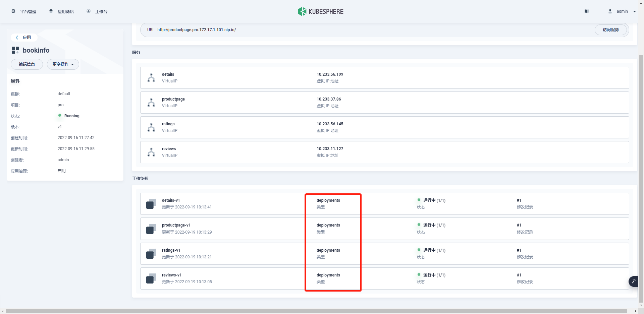This screenshot has width=644, height=314.
Task: Click the 访问服务 button
Action: pos(611,30)
